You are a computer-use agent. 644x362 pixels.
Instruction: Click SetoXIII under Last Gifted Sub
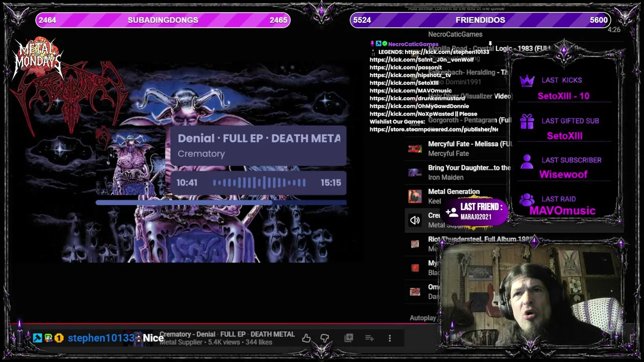click(565, 136)
